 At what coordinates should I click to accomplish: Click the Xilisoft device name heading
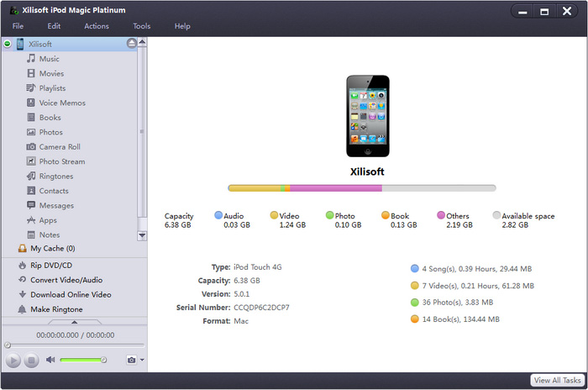pos(367,171)
